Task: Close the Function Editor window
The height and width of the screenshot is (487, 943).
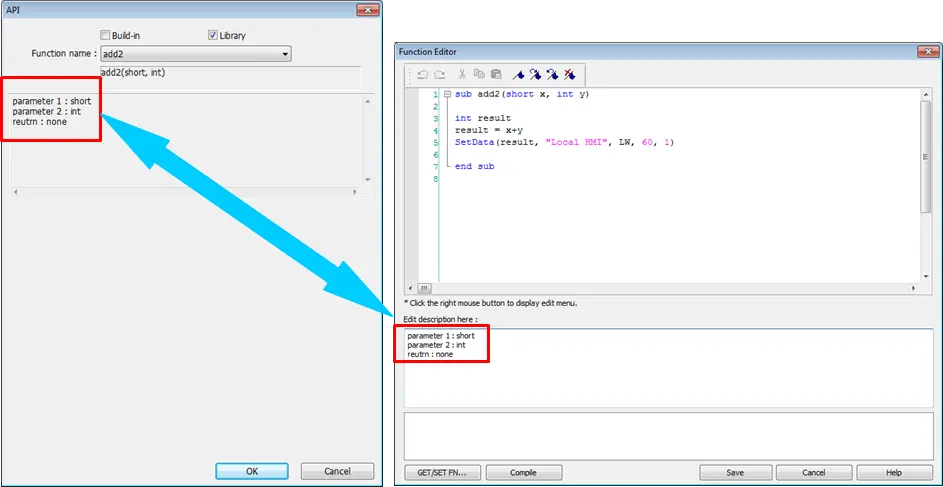Action: [x=928, y=52]
